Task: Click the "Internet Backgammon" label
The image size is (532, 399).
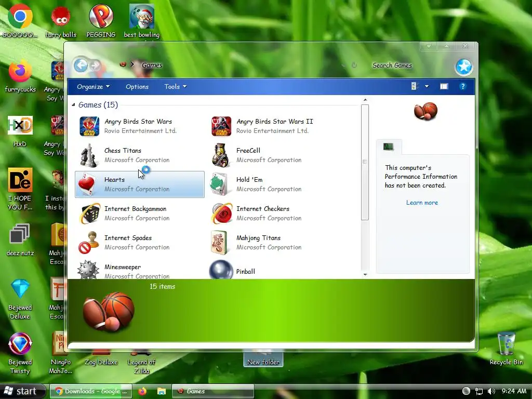Action: (x=136, y=209)
